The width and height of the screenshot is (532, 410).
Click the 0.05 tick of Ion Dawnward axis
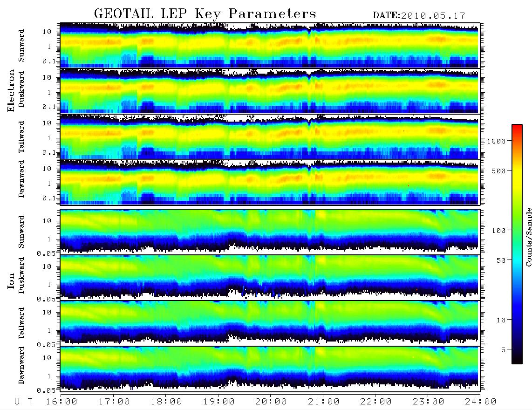pos(46,390)
